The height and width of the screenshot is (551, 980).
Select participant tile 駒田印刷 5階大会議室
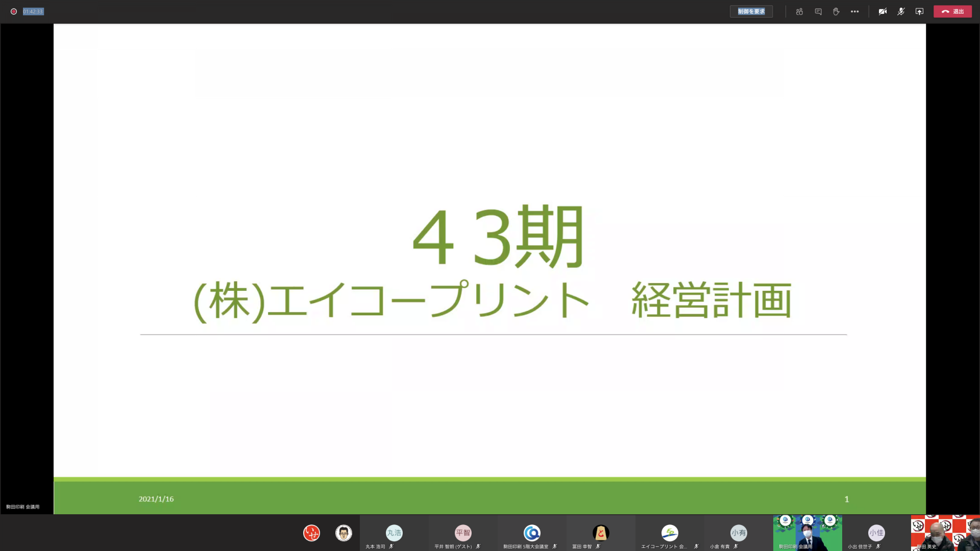pos(532,533)
